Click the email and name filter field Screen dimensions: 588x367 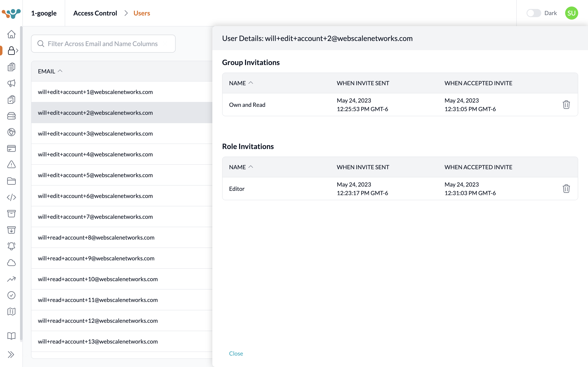(x=103, y=44)
